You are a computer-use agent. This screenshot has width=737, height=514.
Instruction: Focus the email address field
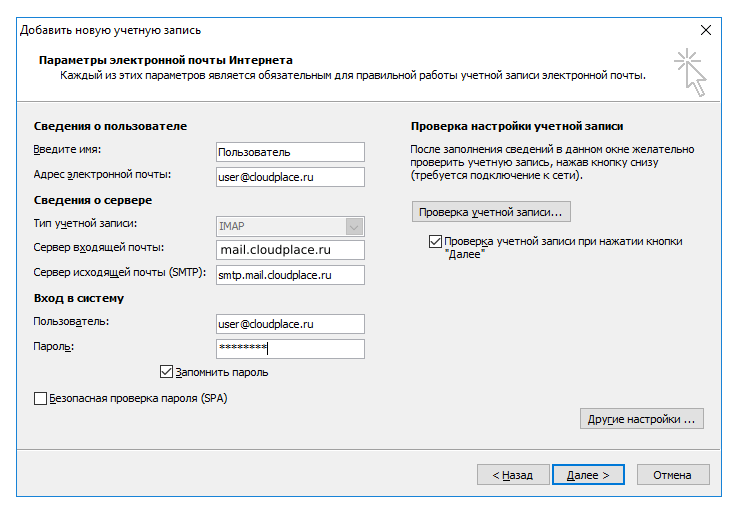tap(290, 177)
